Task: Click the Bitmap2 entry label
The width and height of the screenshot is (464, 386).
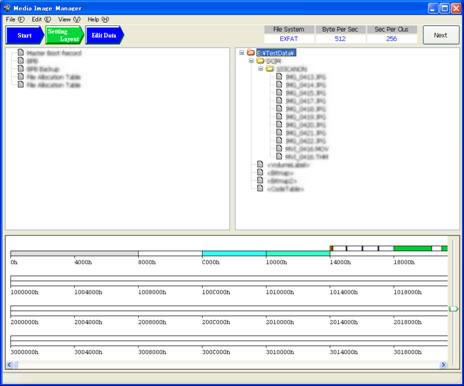Action: (282, 181)
